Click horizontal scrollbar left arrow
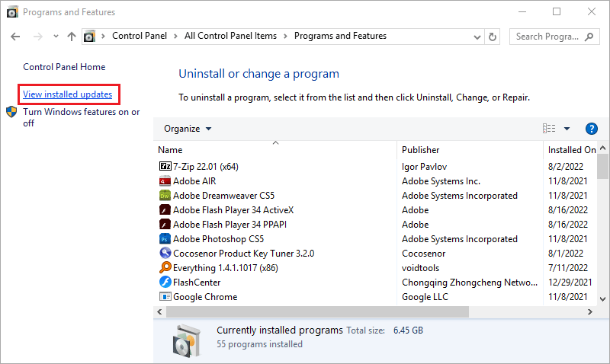 159,311
